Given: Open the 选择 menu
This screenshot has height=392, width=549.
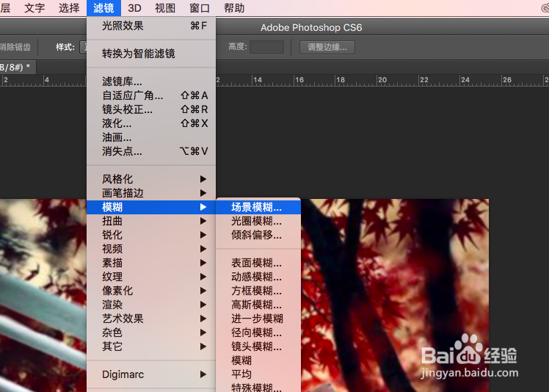Looking at the screenshot, I should click(x=69, y=7).
